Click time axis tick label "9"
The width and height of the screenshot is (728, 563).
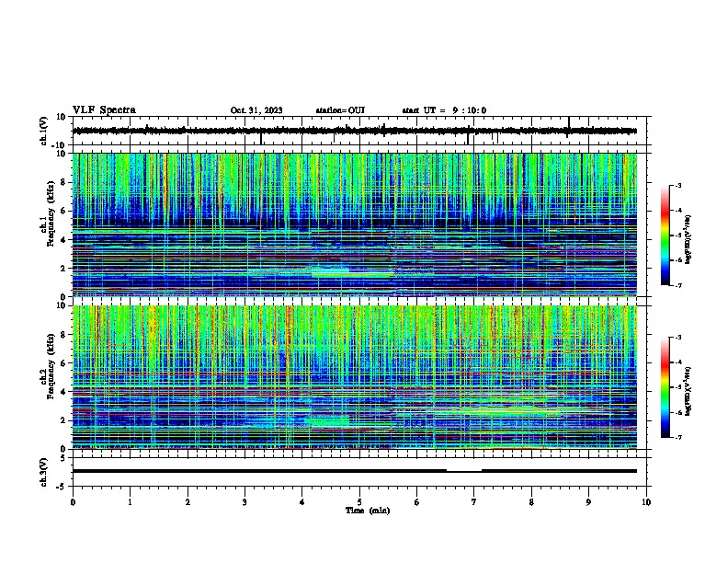click(x=588, y=502)
